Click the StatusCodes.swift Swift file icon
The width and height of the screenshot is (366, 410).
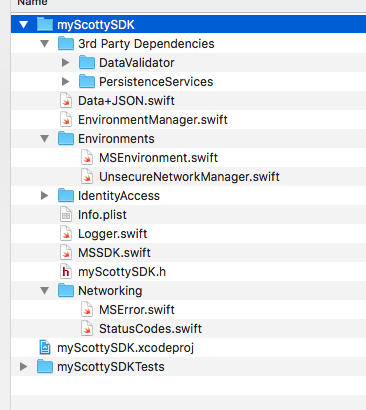[87, 328]
